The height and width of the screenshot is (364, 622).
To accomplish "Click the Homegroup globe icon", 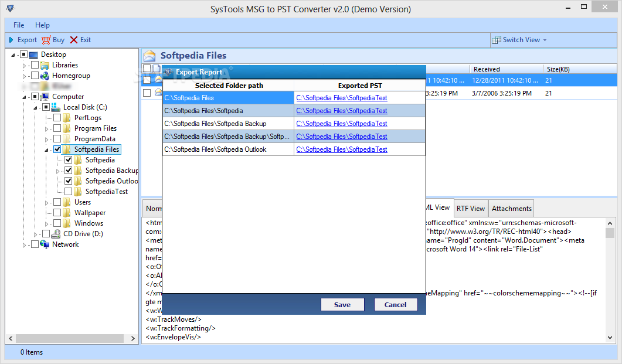I will pos(45,76).
